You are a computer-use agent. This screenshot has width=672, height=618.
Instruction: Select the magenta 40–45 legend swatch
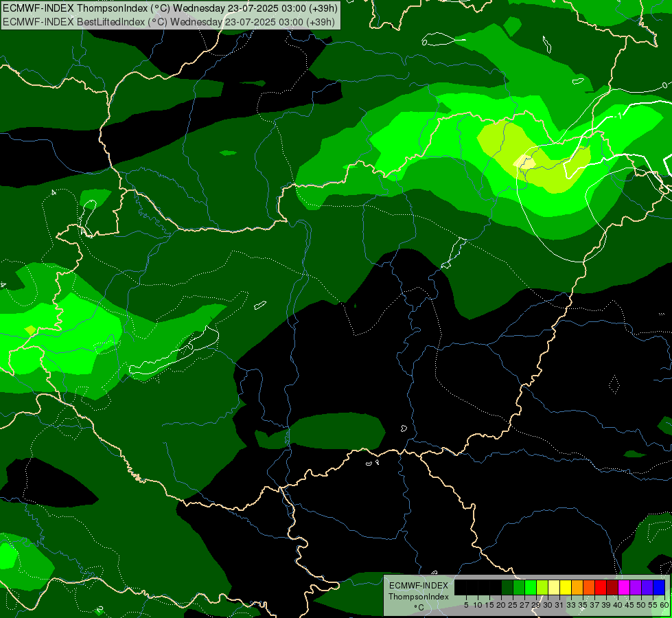click(x=624, y=587)
